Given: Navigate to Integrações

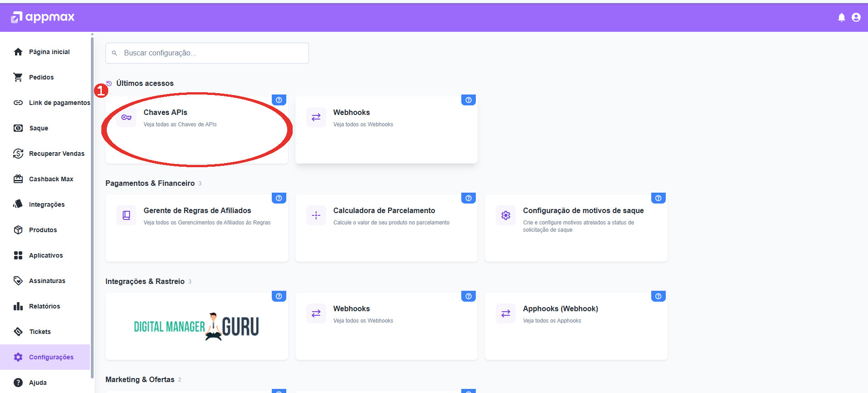Looking at the screenshot, I should (45, 204).
